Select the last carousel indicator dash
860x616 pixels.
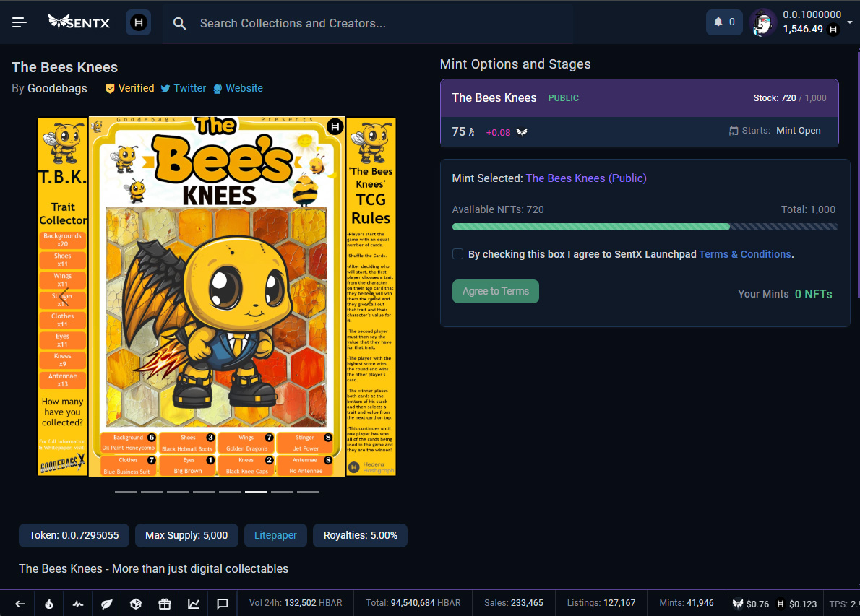pos(308,492)
